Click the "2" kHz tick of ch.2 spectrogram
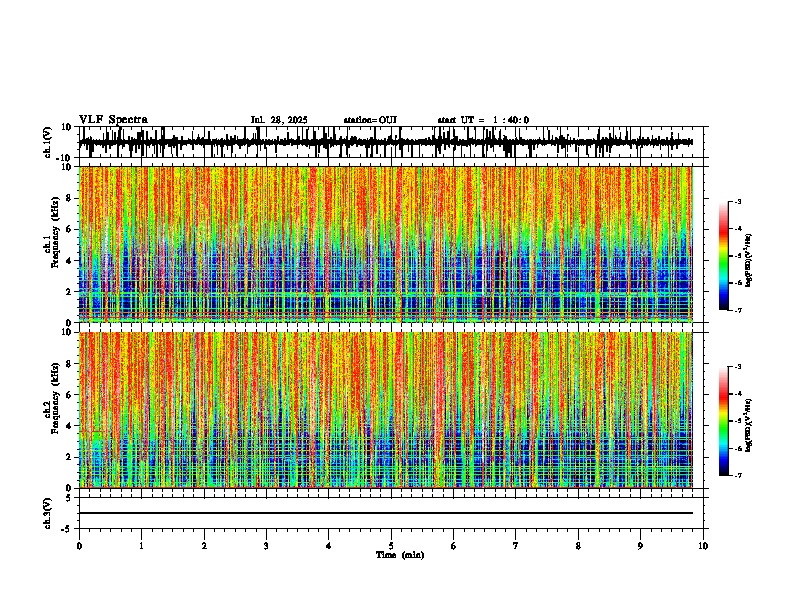Image resolution: width=792 pixels, height=612 pixels. 69,457
